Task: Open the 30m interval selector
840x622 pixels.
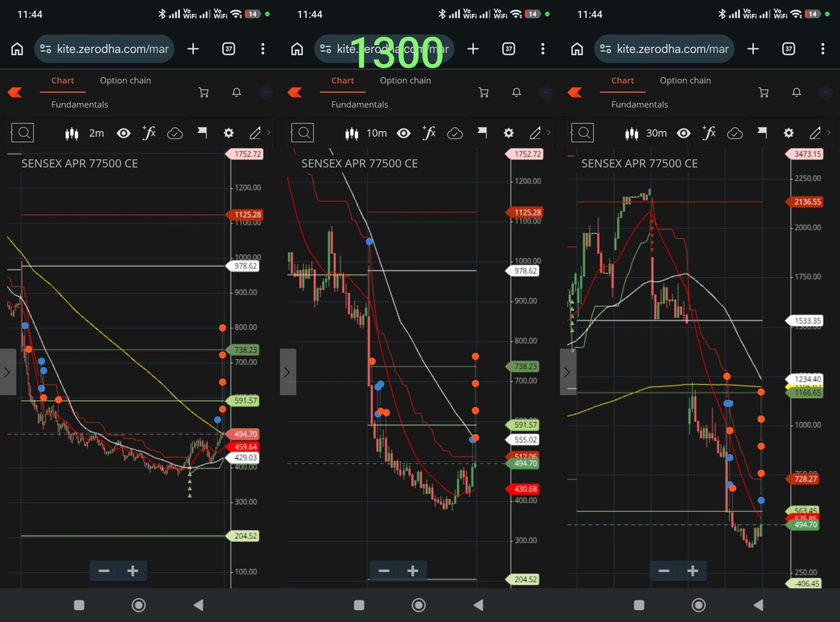Action: tap(657, 133)
